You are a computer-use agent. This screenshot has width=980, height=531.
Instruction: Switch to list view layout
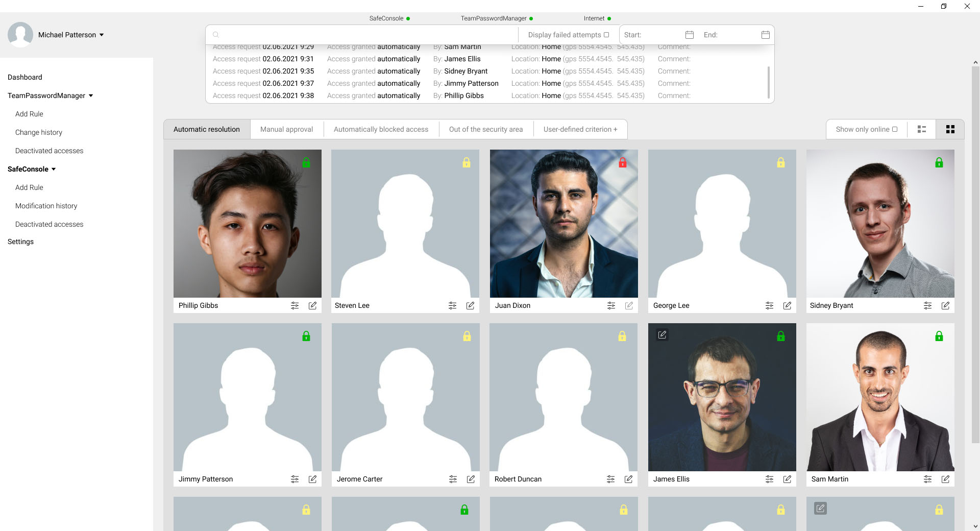click(x=922, y=129)
